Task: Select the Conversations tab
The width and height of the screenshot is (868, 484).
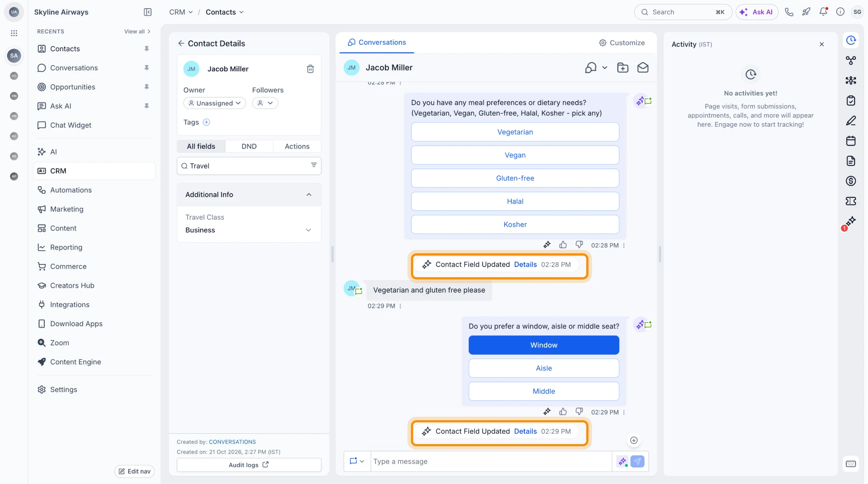Action: click(377, 43)
